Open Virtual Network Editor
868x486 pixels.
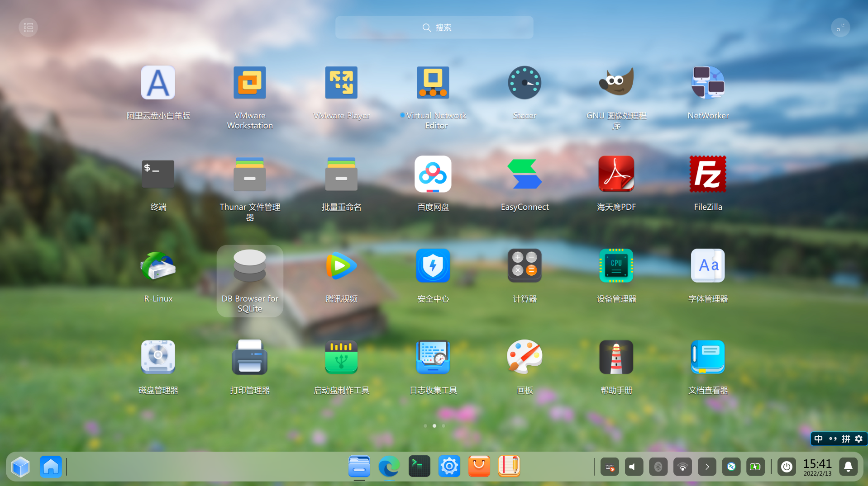click(x=433, y=83)
